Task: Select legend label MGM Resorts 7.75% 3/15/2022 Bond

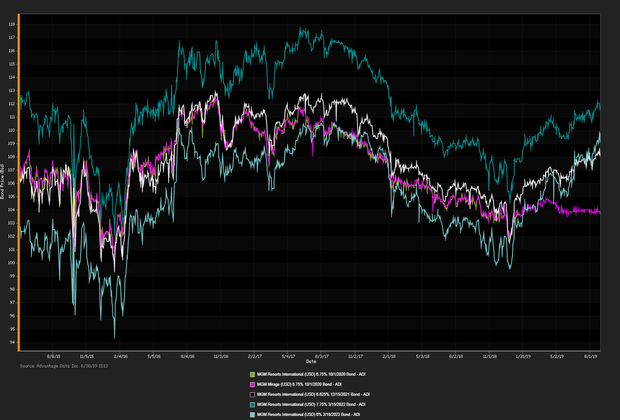Action: pyautogui.click(x=311, y=405)
